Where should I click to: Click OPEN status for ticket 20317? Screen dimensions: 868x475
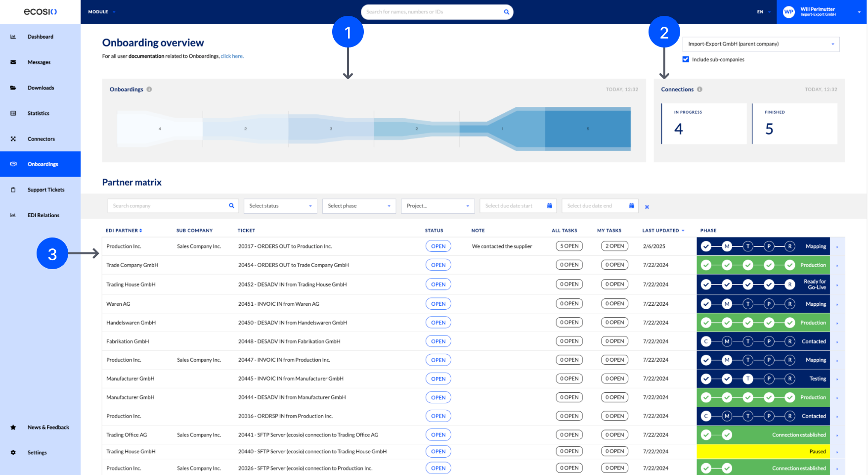438,246
